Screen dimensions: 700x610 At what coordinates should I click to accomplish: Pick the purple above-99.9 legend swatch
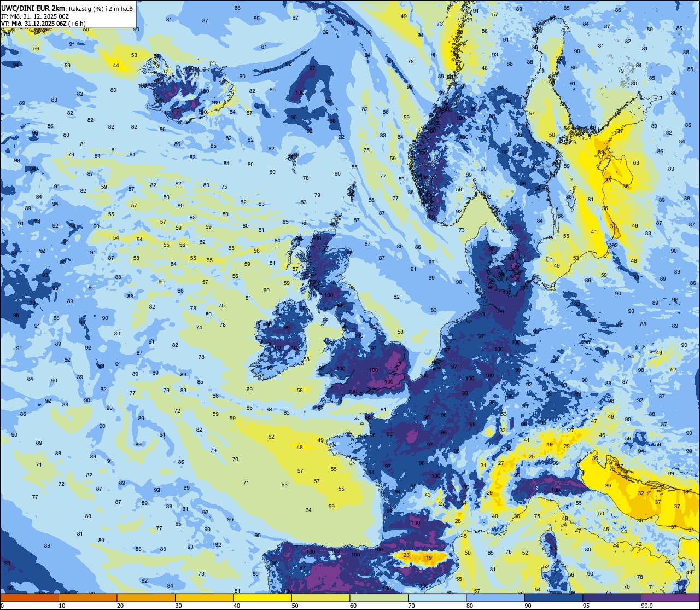[x=670, y=597]
